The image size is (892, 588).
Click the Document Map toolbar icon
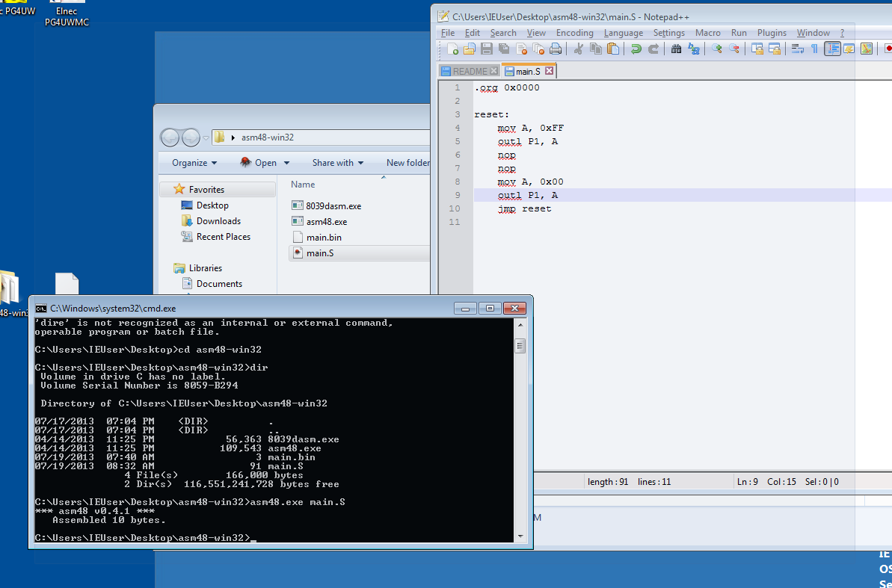point(867,49)
